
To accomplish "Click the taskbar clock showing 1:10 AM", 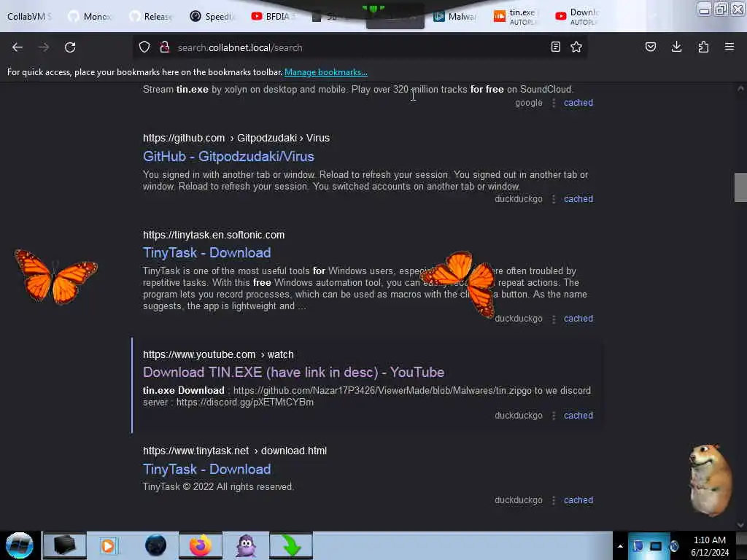I will tap(710, 546).
